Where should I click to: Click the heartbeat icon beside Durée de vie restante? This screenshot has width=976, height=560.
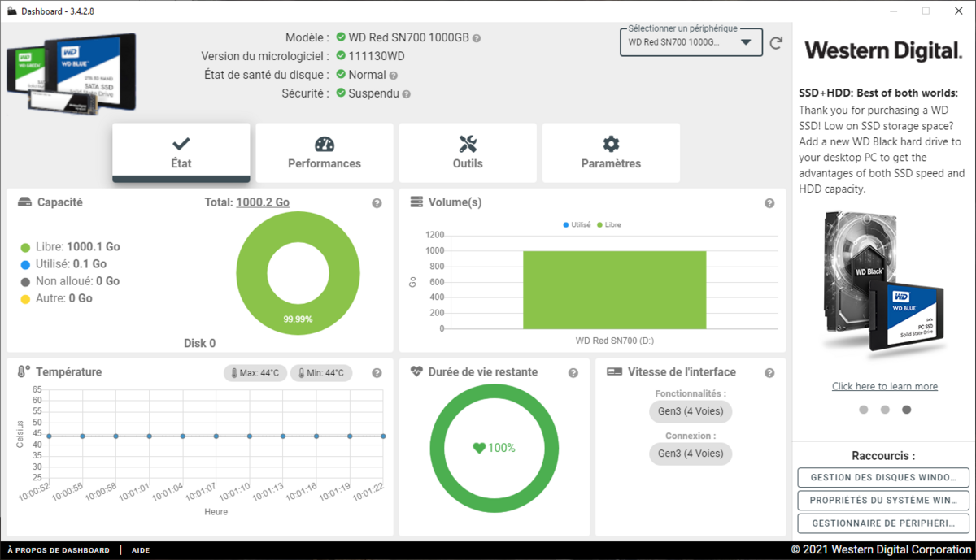(416, 371)
